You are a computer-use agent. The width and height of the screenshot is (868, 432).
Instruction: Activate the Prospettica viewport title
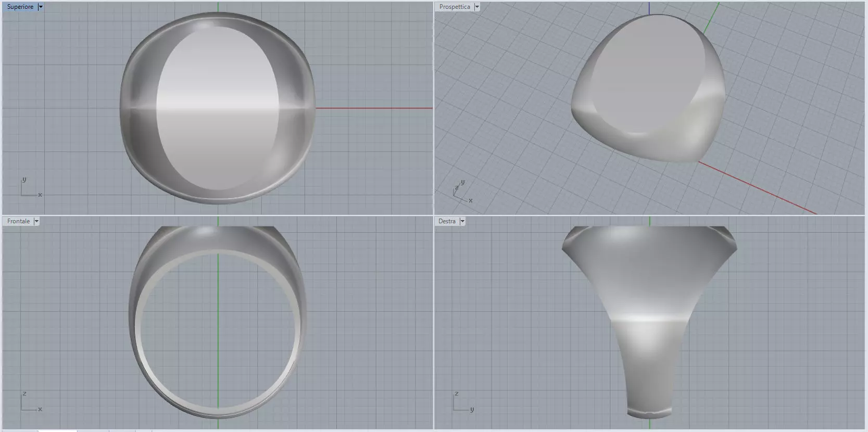click(455, 7)
